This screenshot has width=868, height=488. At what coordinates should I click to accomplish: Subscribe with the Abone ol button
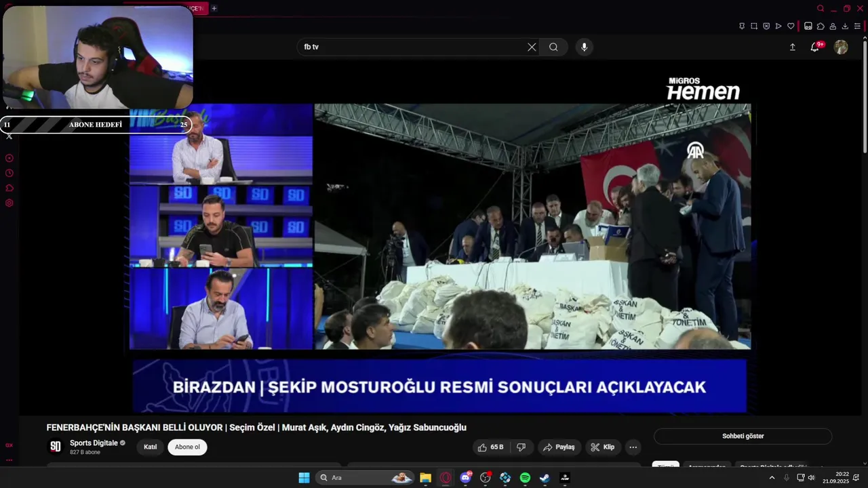pos(188,447)
